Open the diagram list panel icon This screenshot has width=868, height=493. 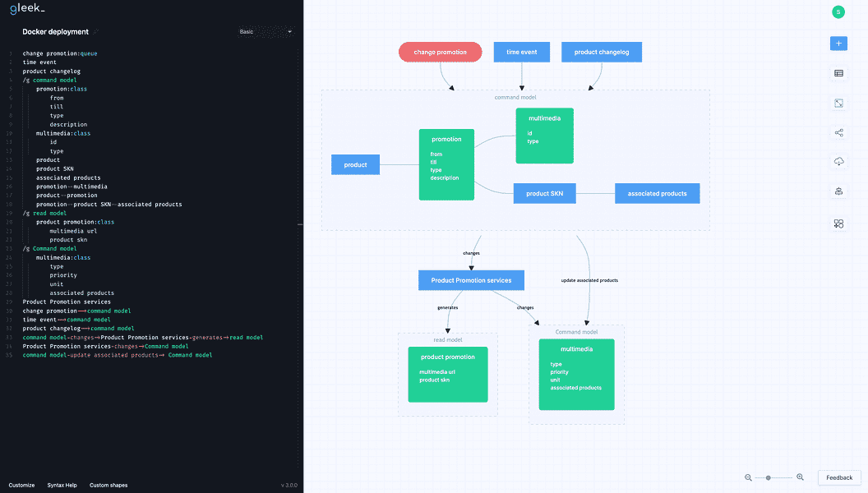[x=838, y=73]
